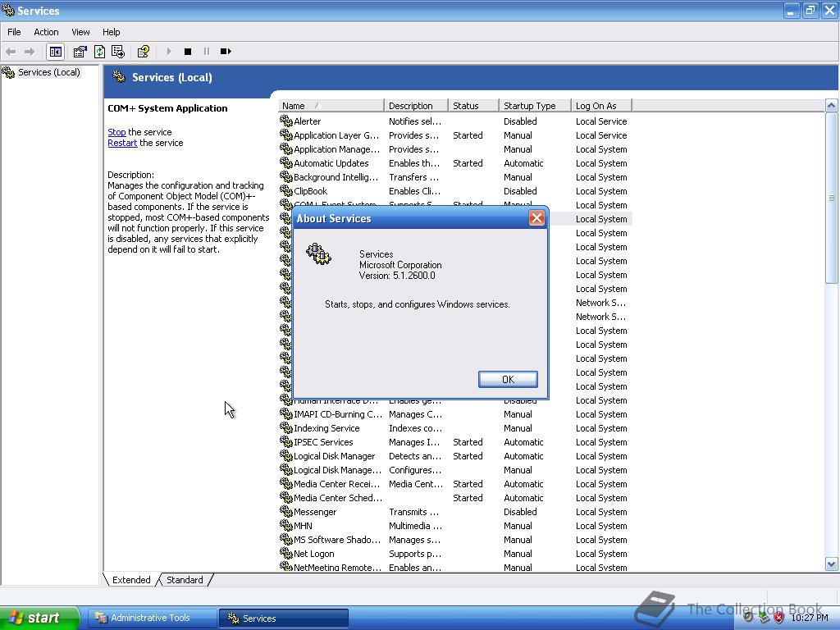Open the View menu

point(80,32)
